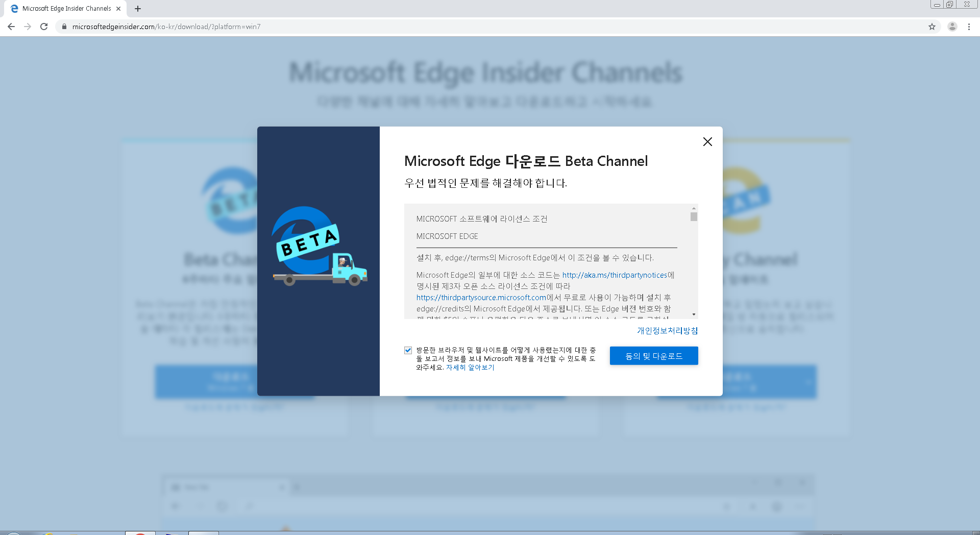Click the license text scrollbar thumb

(x=694, y=216)
